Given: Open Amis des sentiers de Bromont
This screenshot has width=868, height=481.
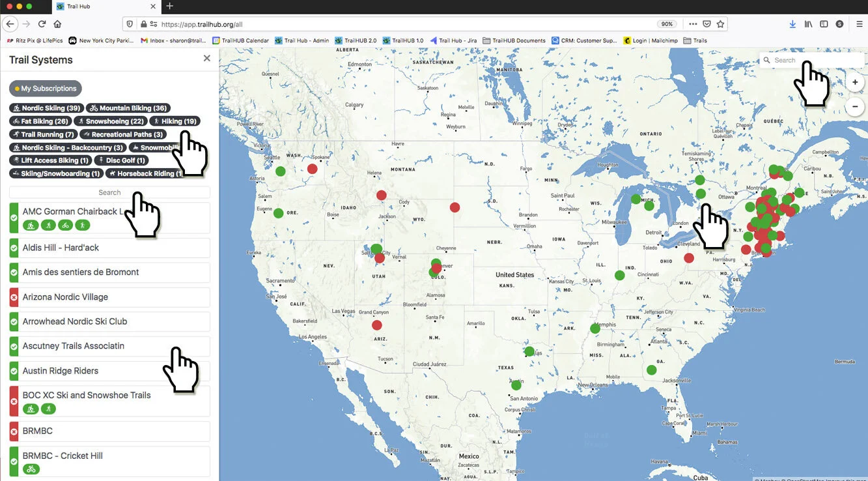Looking at the screenshot, I should pyautogui.click(x=109, y=272).
